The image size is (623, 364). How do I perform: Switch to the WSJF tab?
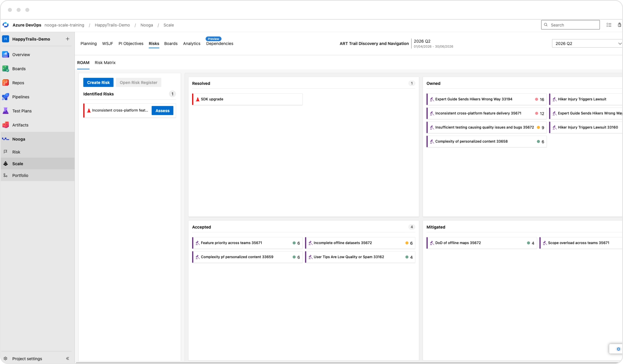107,44
